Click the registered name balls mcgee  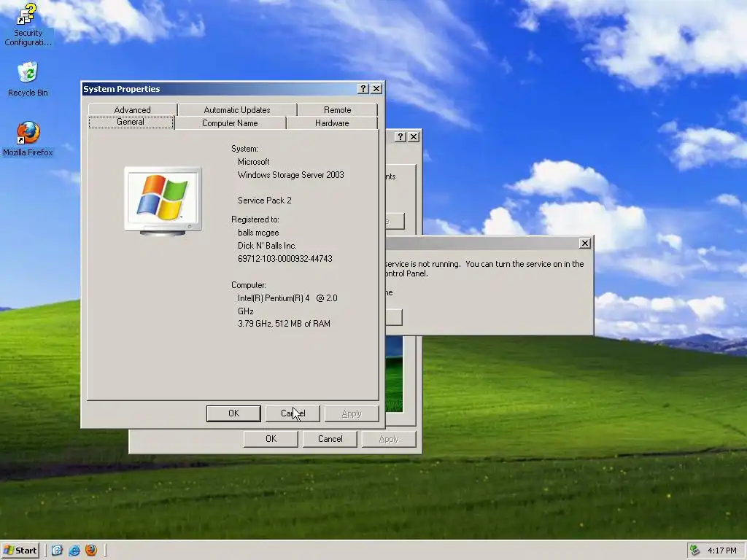258,233
